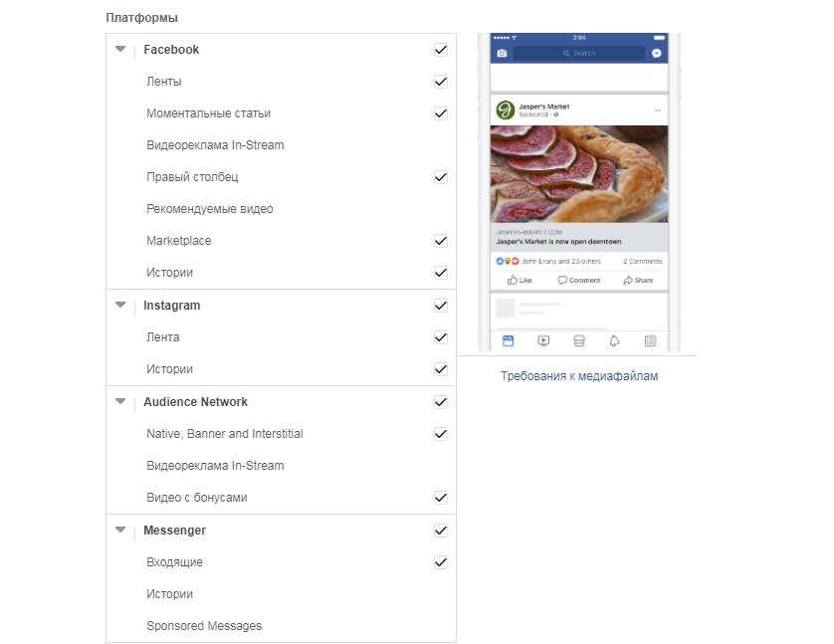
Task: Toggle the Instagram platform checkbox
Action: click(x=441, y=306)
